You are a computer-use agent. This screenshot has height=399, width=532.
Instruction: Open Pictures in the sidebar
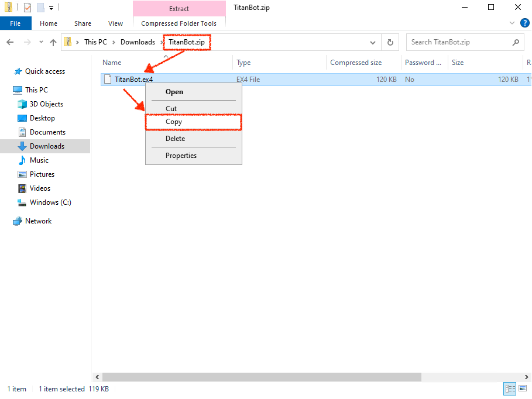point(42,174)
